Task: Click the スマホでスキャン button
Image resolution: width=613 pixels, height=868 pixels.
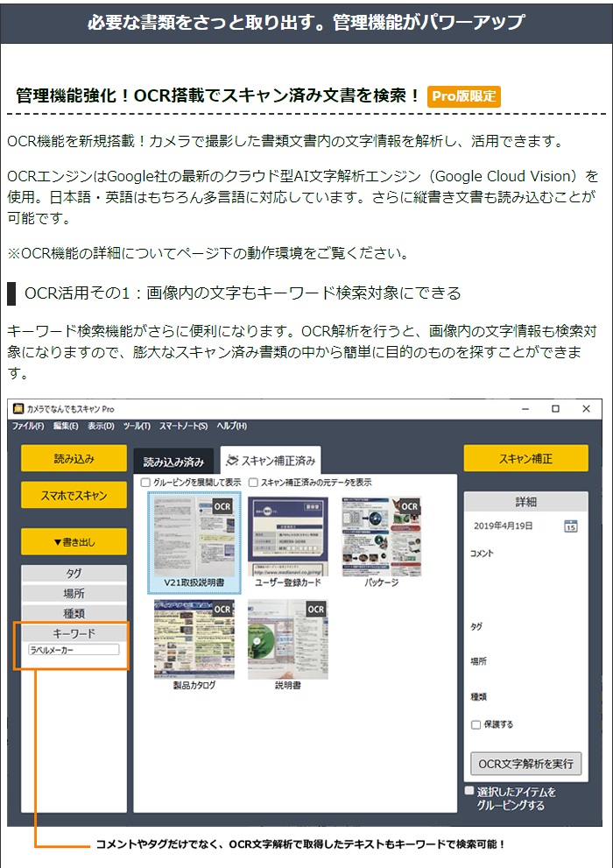Action: 74,495
